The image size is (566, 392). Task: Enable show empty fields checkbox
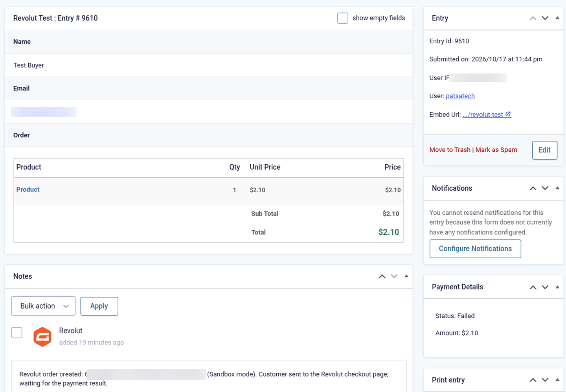[x=342, y=18]
